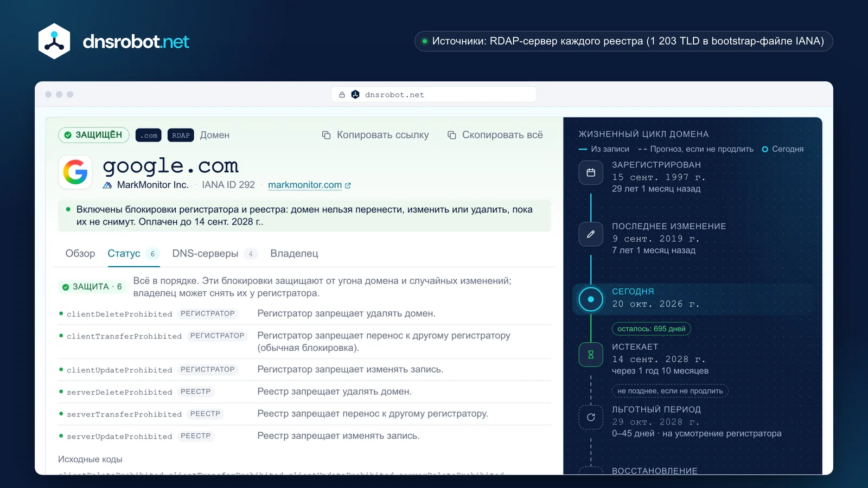Click the serverTransferProhibited status code
This screenshot has width=868, height=488.
pos(124,415)
